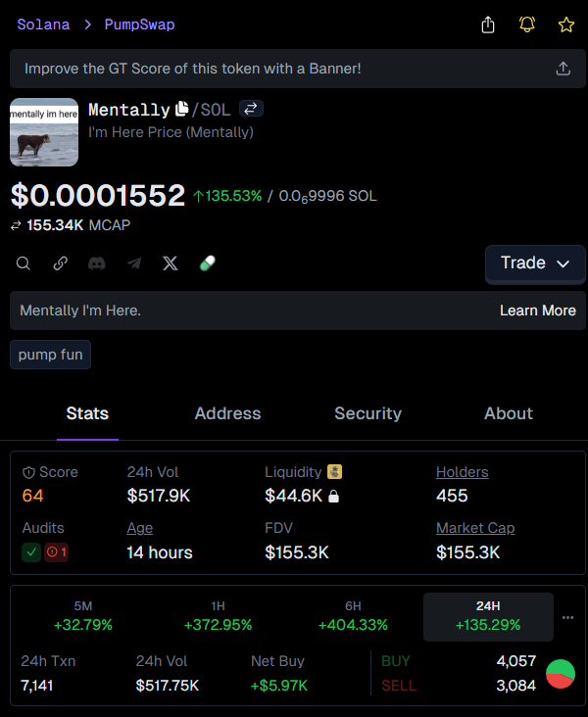Click the GT Score shield icon
Screen dimensions: 588x717
click(28, 473)
